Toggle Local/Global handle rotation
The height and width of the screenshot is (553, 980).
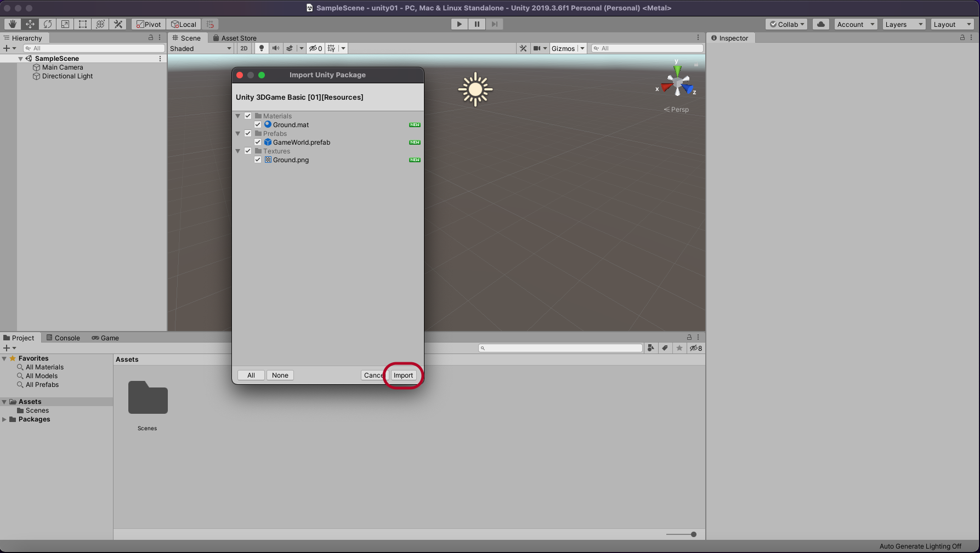point(184,24)
